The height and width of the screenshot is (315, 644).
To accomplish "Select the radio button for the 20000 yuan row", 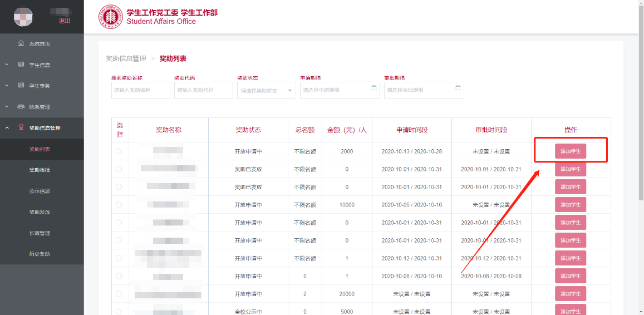I will pyautogui.click(x=119, y=294).
